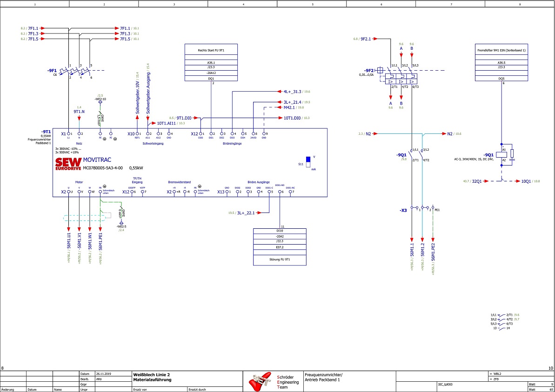Select the -X3 terminal strip label
555x392 pixels.
pyautogui.click(x=403, y=211)
